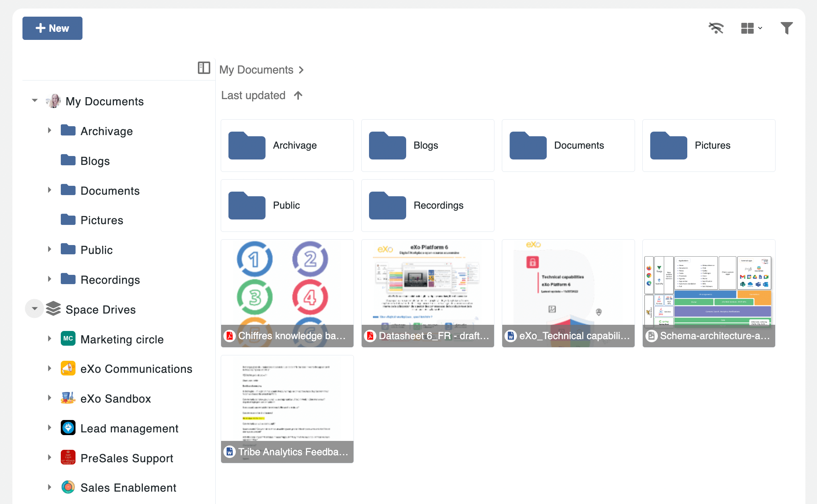The image size is (817, 504).
Task: Click the offline wifi status icon
Action: point(716,28)
